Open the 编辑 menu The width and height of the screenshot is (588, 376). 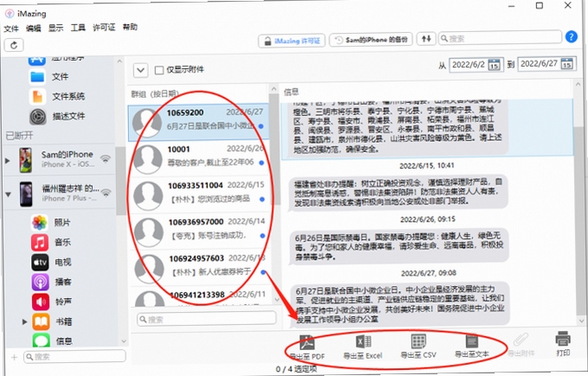(x=34, y=28)
